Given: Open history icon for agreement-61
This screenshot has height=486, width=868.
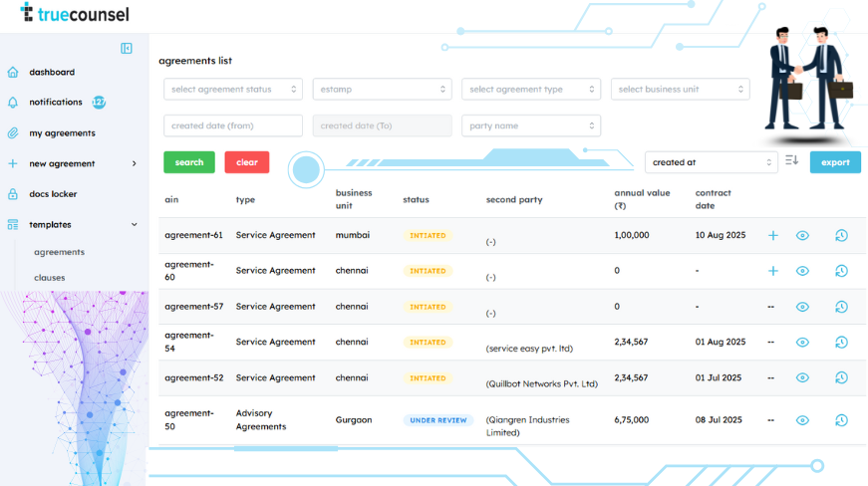Looking at the screenshot, I should click(x=841, y=236).
